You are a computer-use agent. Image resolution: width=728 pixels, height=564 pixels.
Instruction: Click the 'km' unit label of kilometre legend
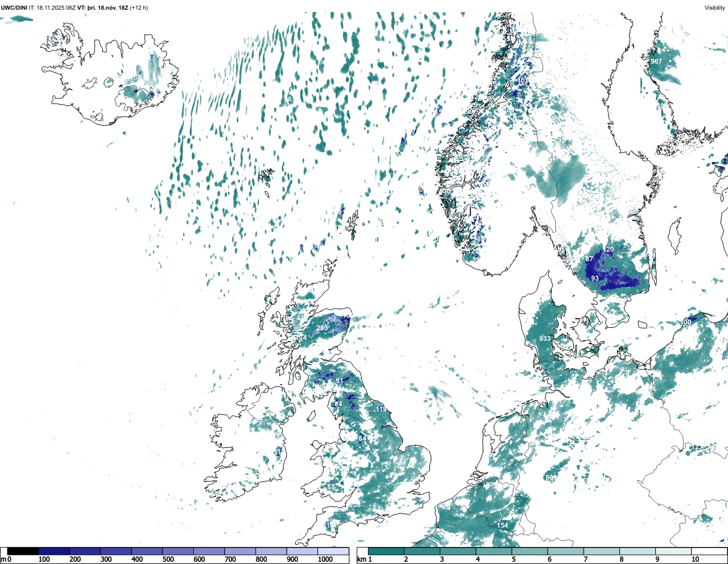362,559
